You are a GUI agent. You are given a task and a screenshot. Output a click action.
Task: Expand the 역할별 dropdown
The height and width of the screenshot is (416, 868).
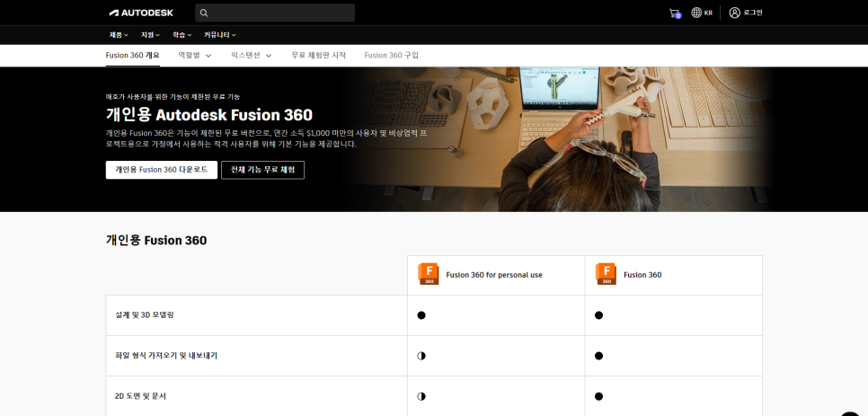[x=195, y=56]
